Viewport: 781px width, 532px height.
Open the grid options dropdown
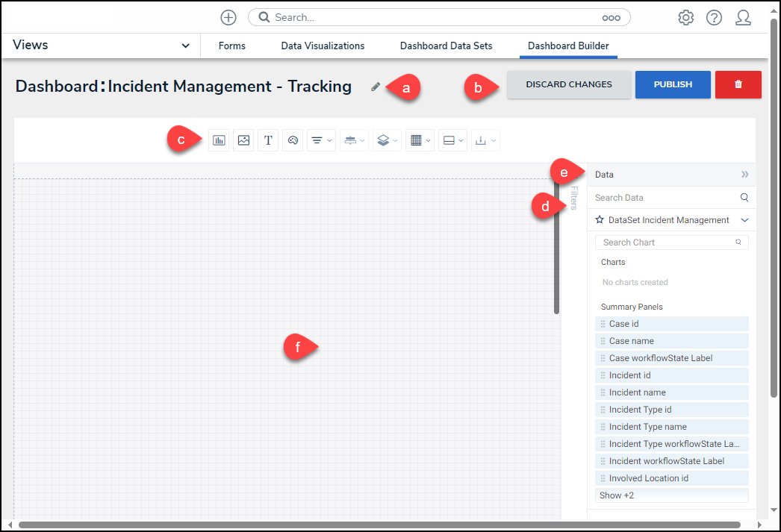[x=420, y=140]
